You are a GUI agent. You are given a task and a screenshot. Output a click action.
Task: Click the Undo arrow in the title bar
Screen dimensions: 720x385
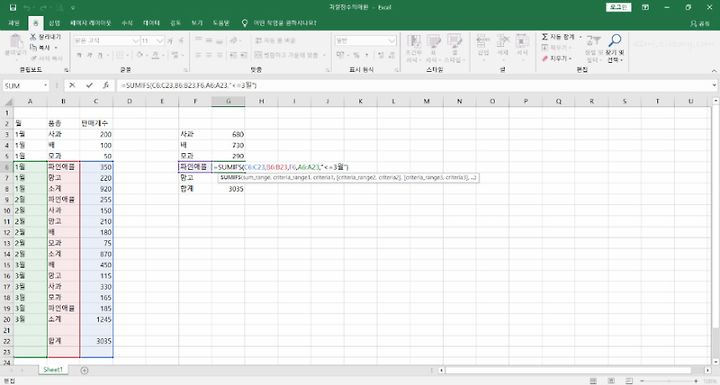pyautogui.click(x=27, y=7)
